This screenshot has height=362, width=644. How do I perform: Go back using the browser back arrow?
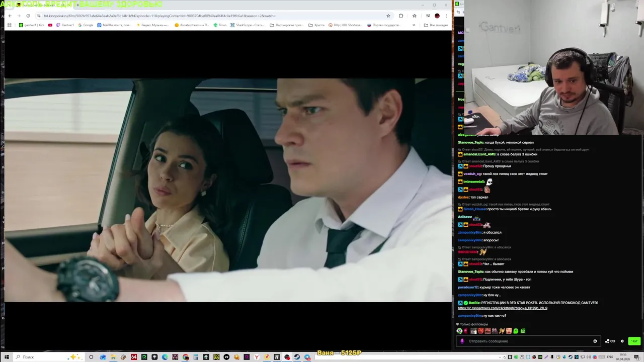pos(10,16)
